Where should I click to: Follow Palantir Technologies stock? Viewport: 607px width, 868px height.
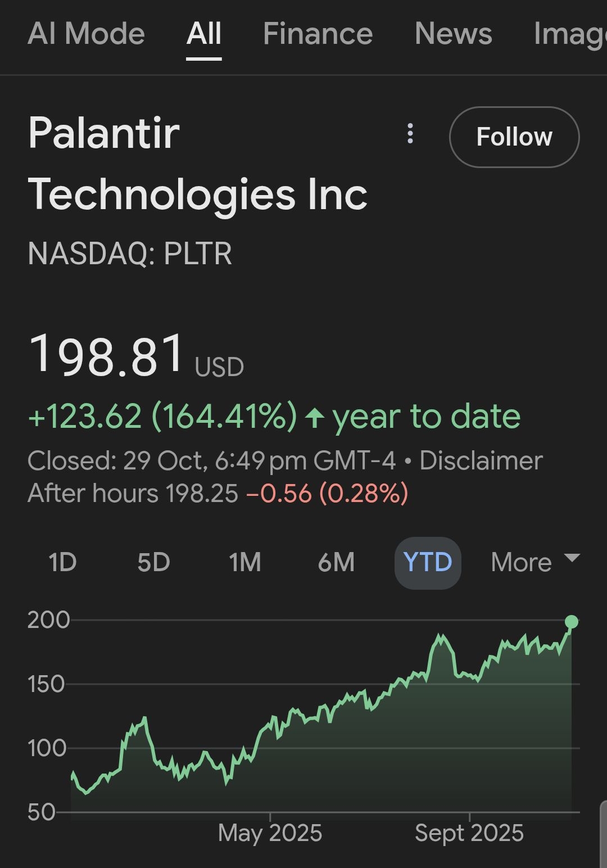(x=514, y=137)
